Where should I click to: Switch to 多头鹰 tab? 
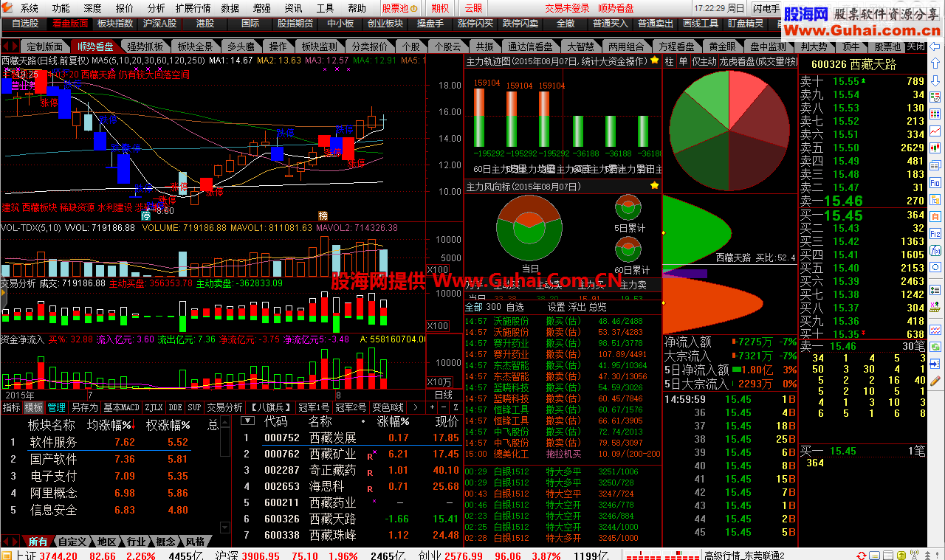click(x=241, y=46)
